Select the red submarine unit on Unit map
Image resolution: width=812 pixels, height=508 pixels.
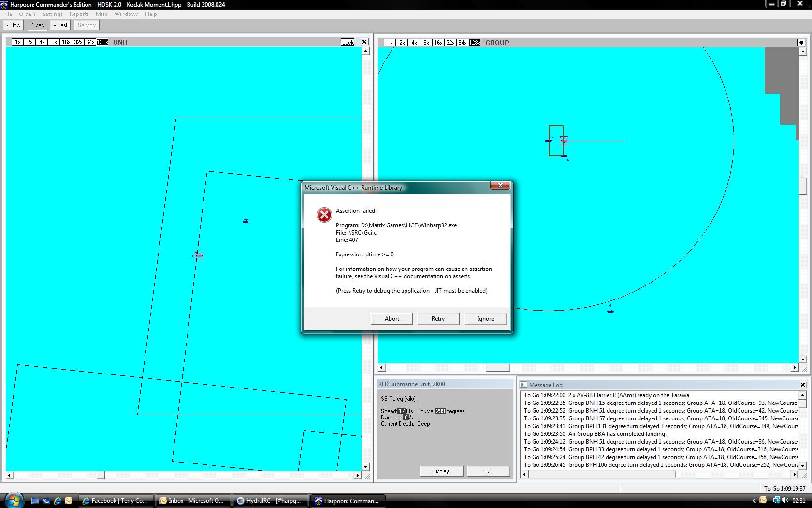coord(199,255)
